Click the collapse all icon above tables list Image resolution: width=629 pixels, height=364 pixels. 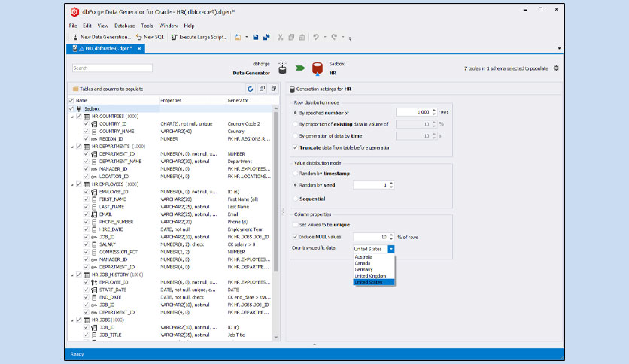pos(274,89)
